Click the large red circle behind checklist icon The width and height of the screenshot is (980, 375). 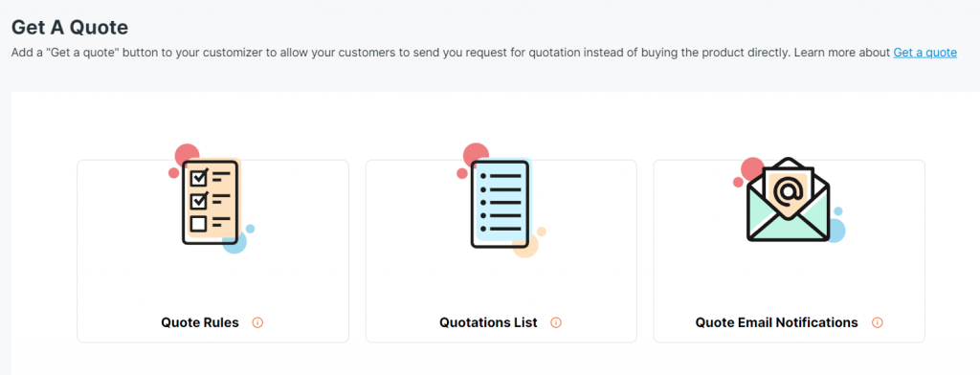(x=187, y=154)
